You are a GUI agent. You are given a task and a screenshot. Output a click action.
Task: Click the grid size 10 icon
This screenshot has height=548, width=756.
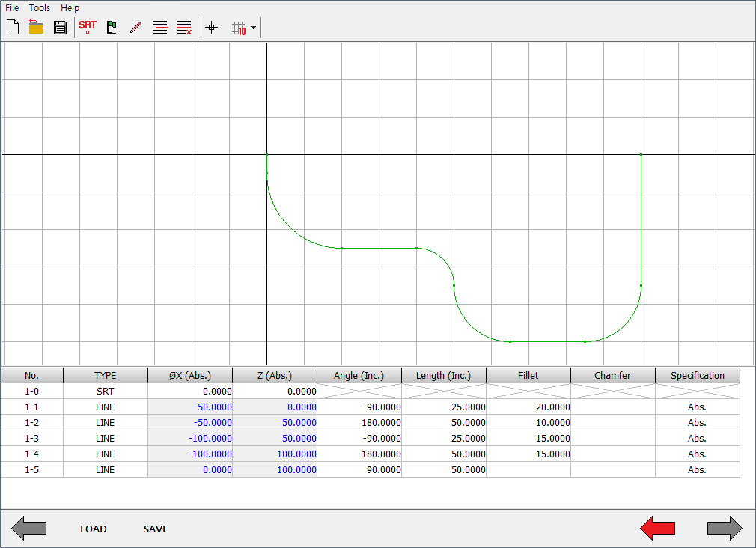click(x=239, y=28)
